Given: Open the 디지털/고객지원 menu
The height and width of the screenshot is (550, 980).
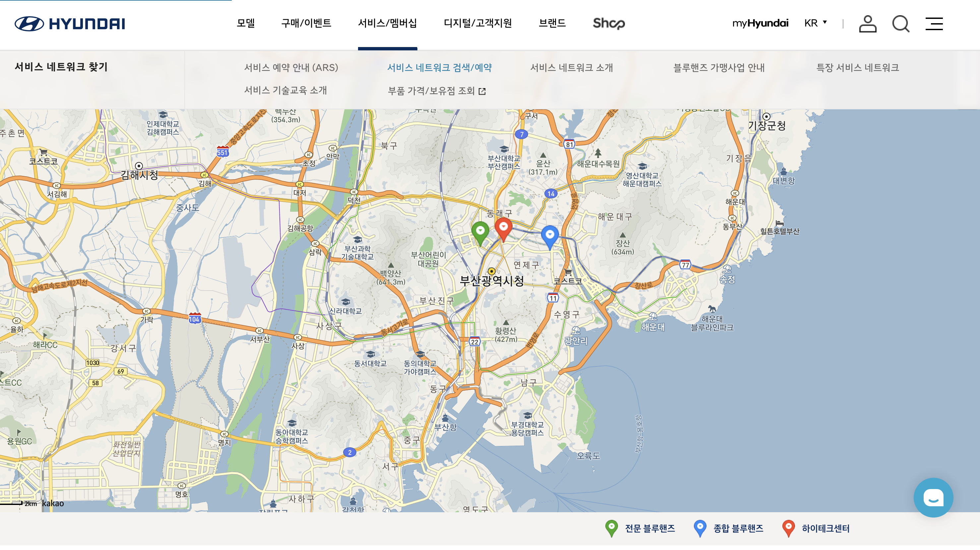Looking at the screenshot, I should [x=477, y=23].
